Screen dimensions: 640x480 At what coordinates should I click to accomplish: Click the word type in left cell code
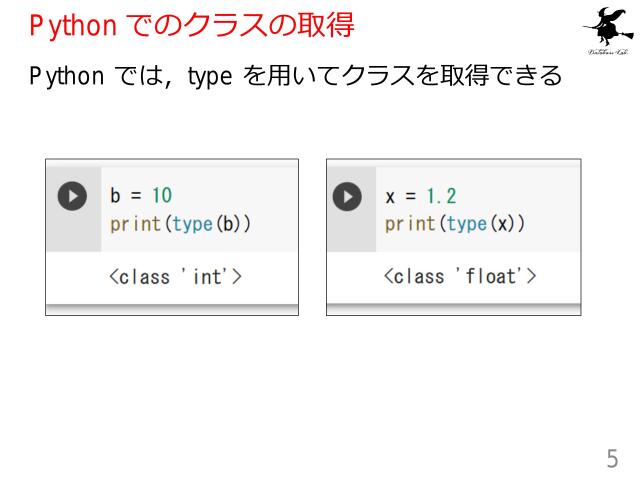(192, 224)
